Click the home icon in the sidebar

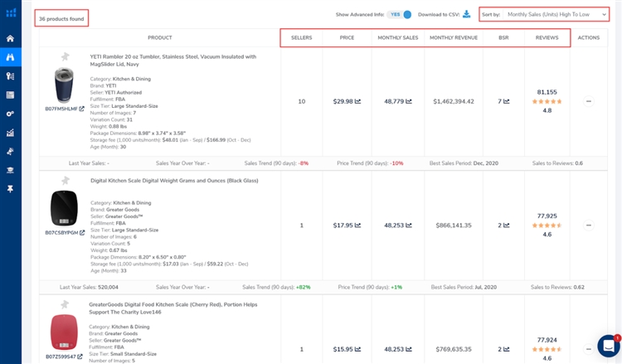(x=10, y=38)
